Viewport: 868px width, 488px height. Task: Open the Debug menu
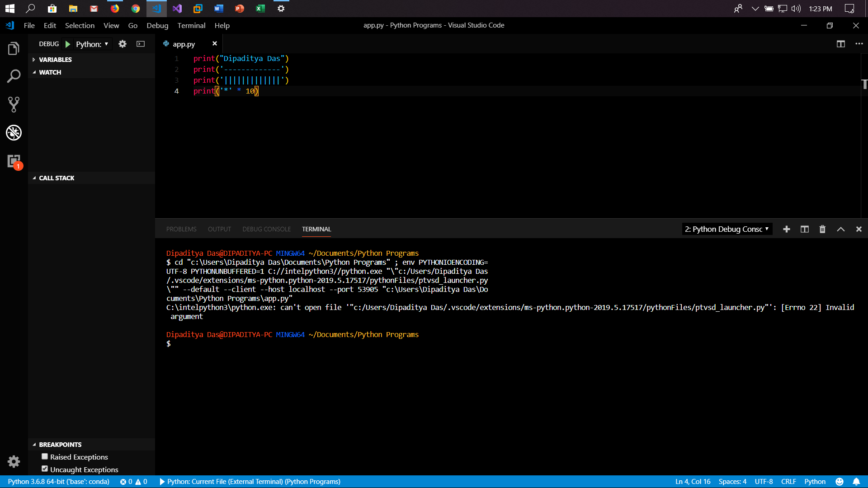click(157, 25)
